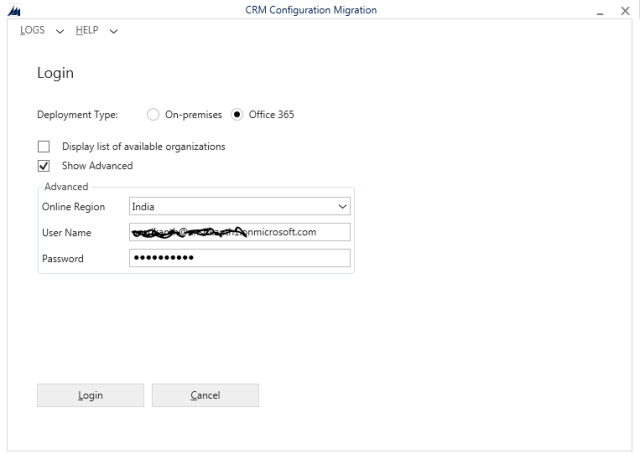Click the Deployment Type label

point(78,115)
